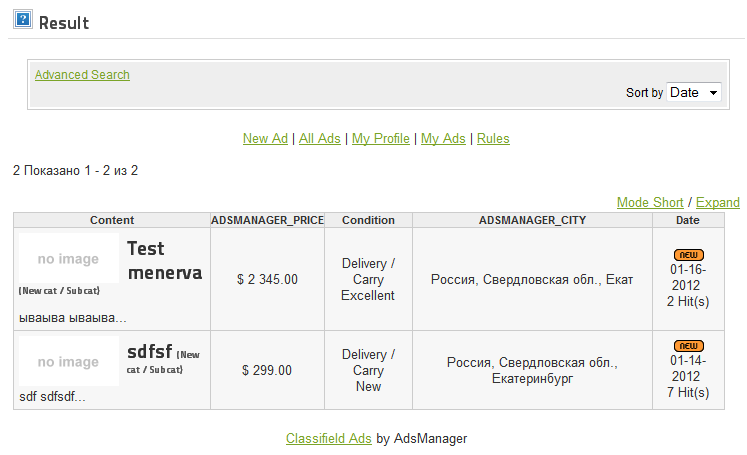
Task: View the Rules page
Action: tap(493, 139)
